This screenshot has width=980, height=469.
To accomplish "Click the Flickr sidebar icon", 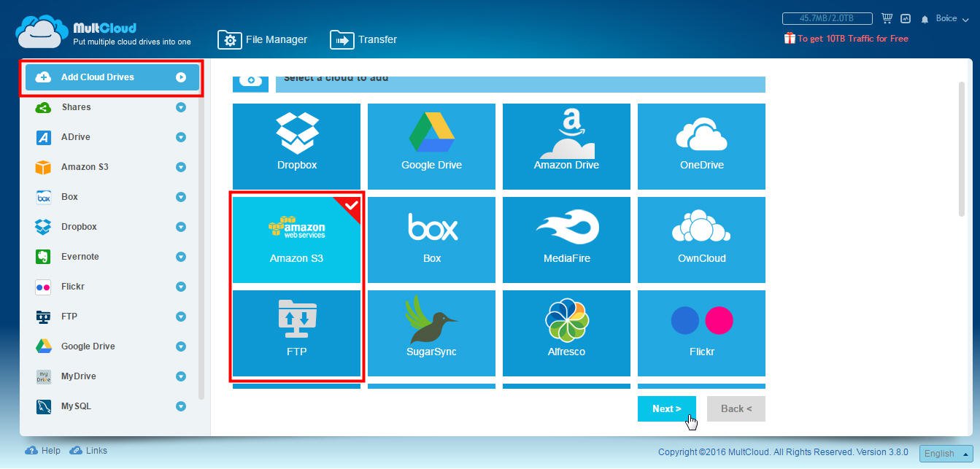I will tap(43, 287).
